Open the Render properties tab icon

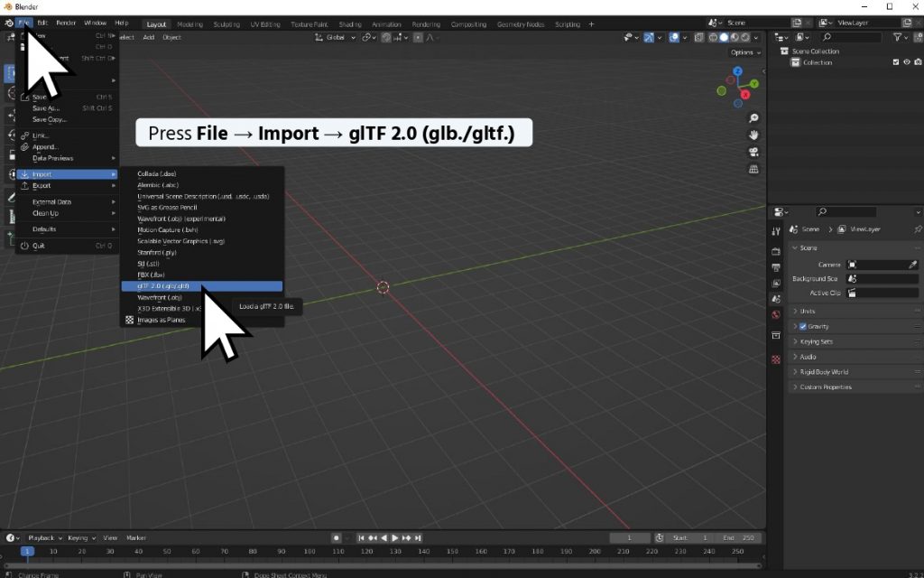coord(775,252)
